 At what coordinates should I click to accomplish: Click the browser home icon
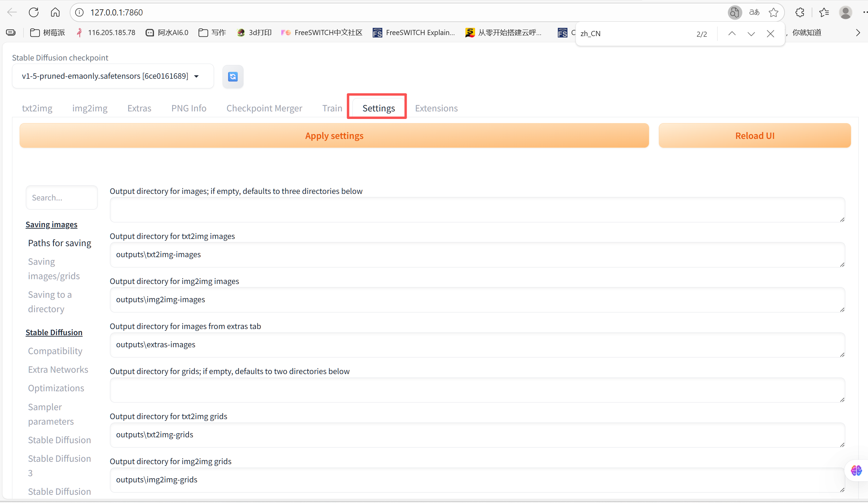click(x=55, y=12)
